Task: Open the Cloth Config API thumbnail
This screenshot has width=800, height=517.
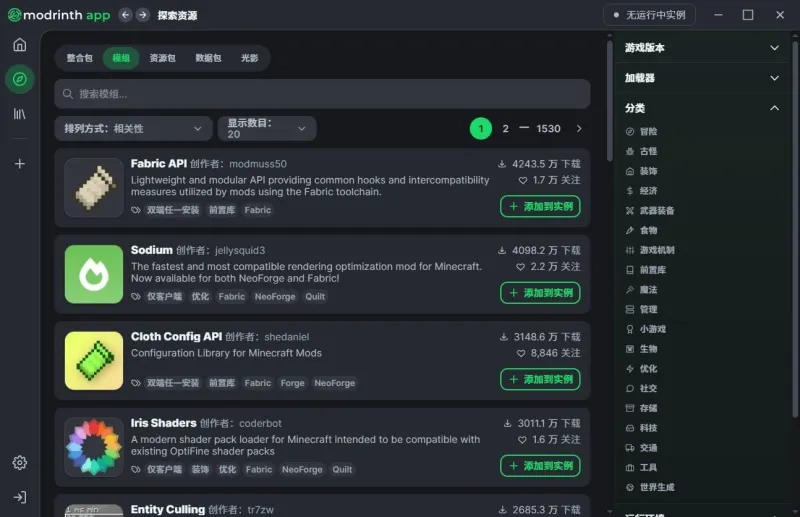Action: [94, 361]
